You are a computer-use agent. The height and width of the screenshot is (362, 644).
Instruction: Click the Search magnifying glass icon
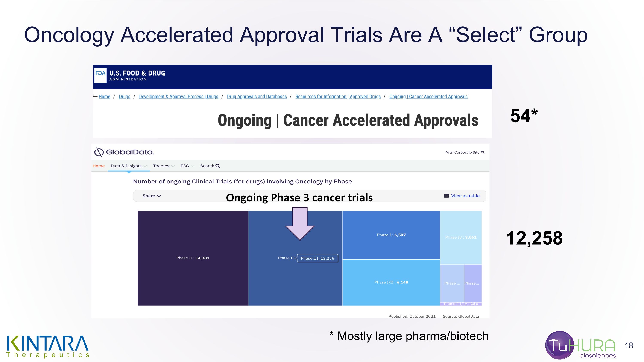(x=218, y=166)
